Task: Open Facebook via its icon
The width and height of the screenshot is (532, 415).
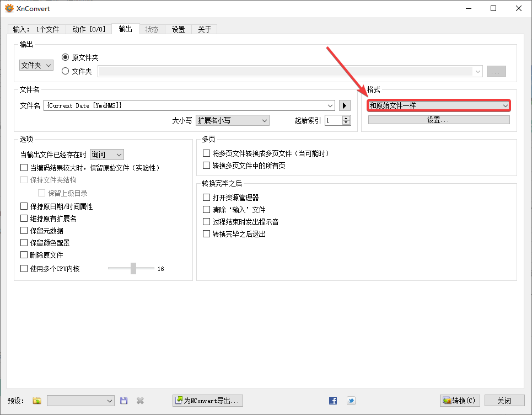Action: click(333, 401)
